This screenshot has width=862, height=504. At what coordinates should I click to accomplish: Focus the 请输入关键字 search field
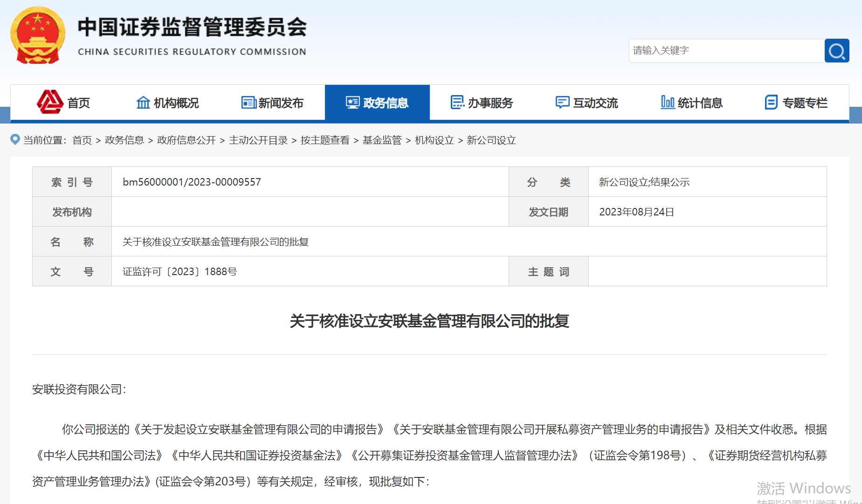point(726,51)
